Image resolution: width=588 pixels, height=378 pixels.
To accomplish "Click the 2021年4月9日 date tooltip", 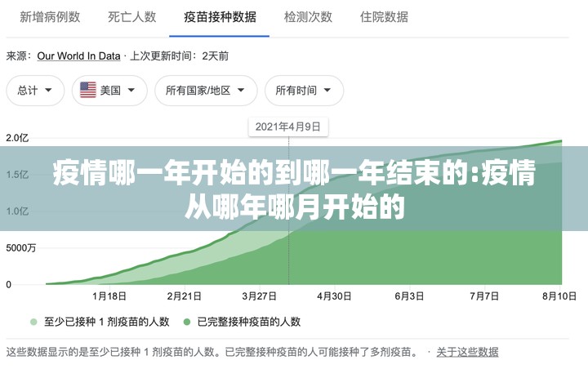I will (287, 127).
